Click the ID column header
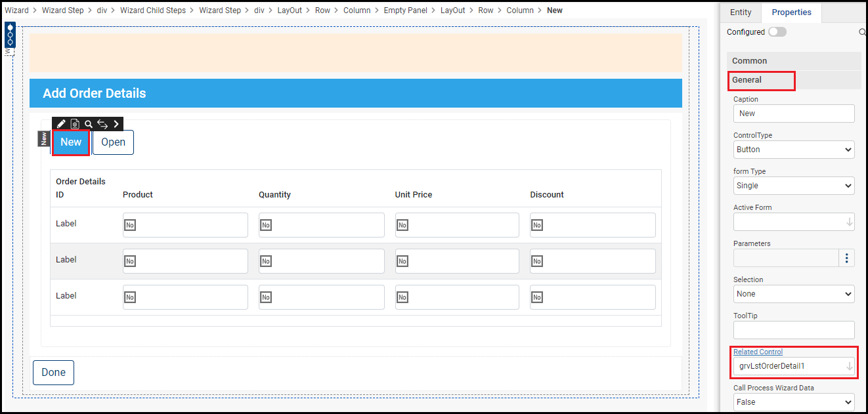This screenshot has width=868, height=414. [60, 195]
